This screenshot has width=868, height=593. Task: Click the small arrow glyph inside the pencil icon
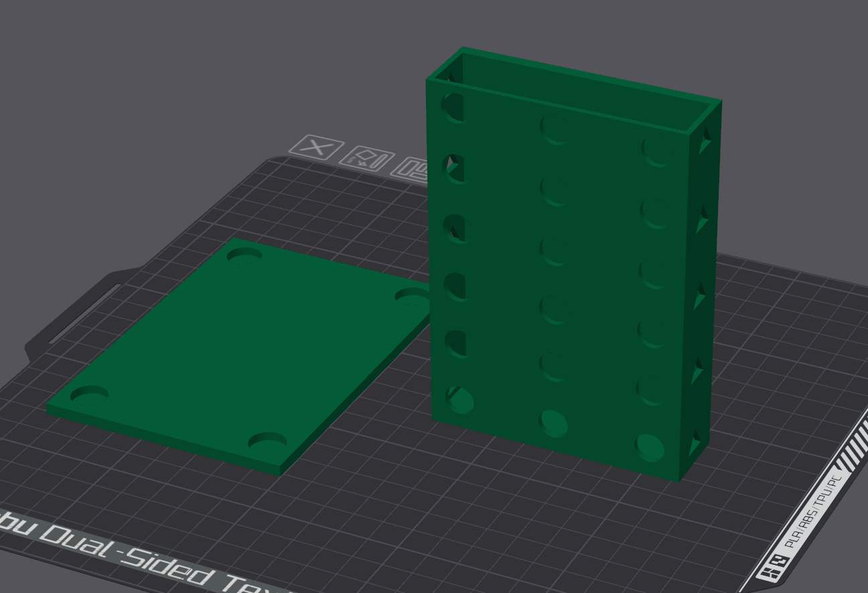tap(362, 165)
